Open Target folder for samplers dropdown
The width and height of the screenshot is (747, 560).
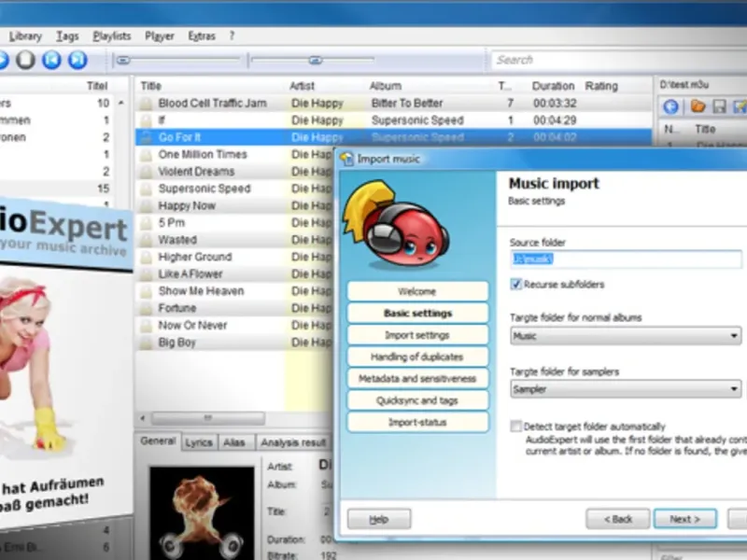click(626, 389)
